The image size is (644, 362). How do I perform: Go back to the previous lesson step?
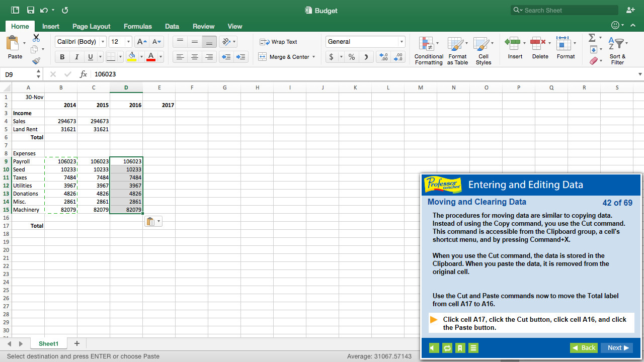coord(584,347)
